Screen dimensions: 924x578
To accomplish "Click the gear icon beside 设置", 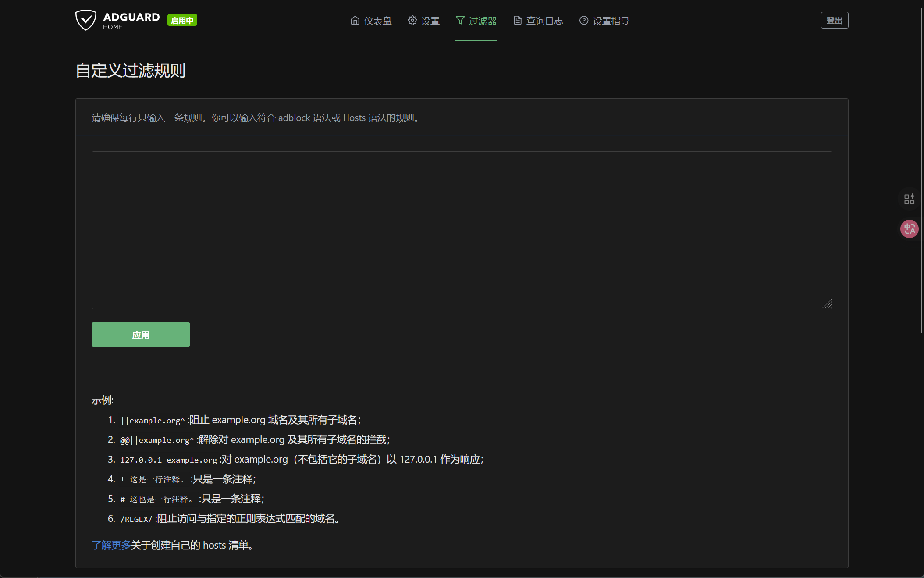I will click(412, 20).
